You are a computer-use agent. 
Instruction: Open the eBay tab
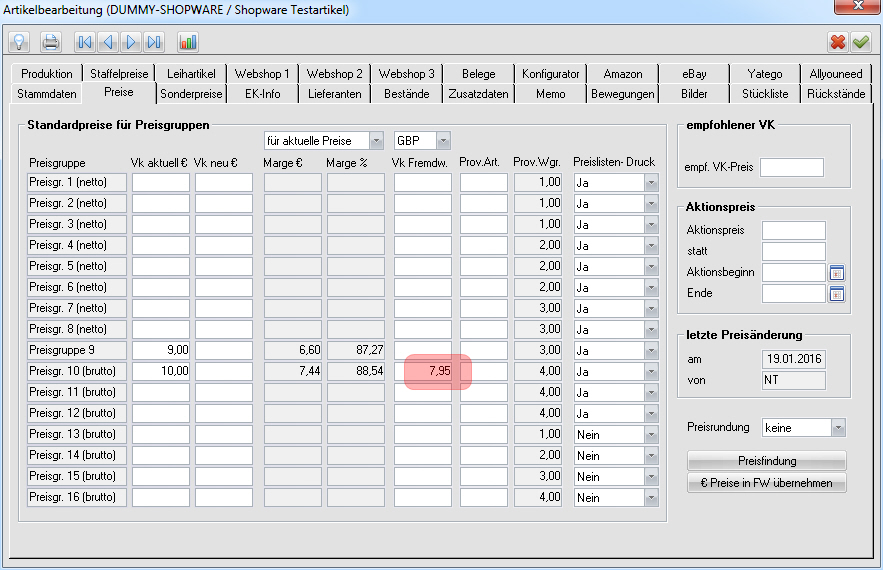coord(694,74)
